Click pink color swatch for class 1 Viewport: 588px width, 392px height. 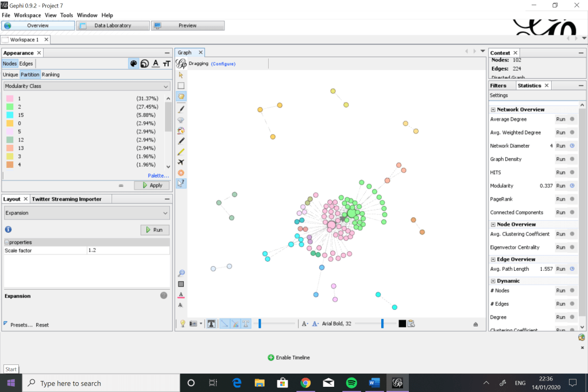pyautogui.click(x=10, y=99)
